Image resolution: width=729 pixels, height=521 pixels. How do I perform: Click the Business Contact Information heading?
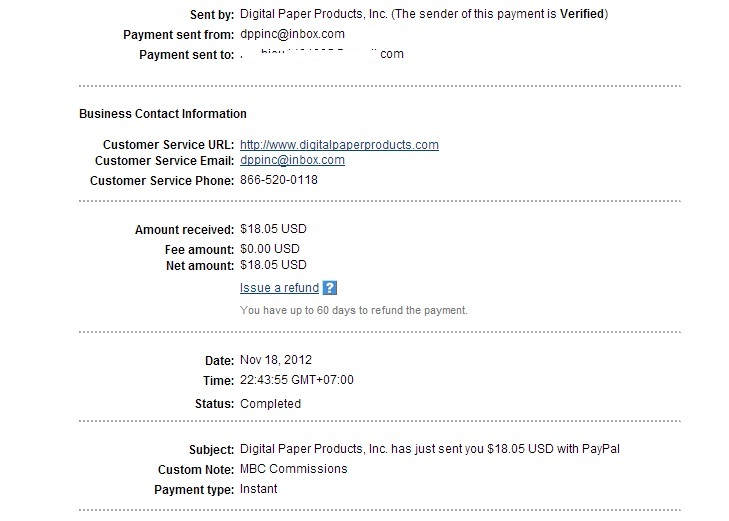coord(163,114)
